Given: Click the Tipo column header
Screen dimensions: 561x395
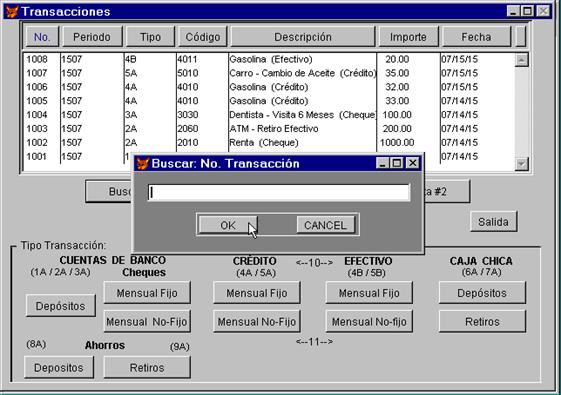Looking at the screenshot, I should 150,37.
